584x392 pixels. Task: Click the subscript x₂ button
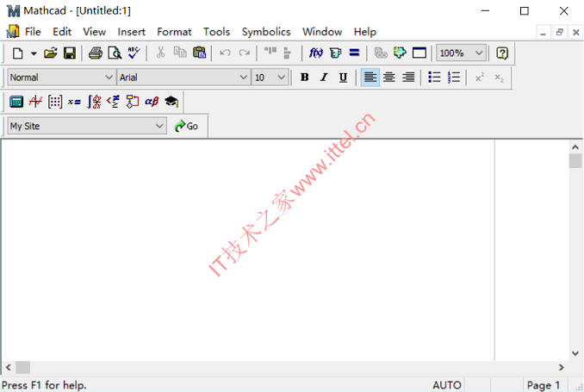click(x=499, y=78)
